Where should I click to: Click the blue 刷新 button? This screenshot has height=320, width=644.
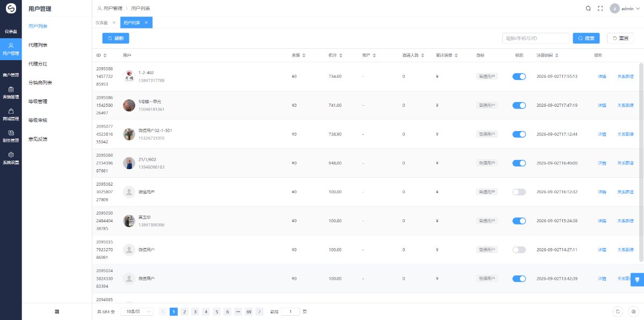pos(116,38)
